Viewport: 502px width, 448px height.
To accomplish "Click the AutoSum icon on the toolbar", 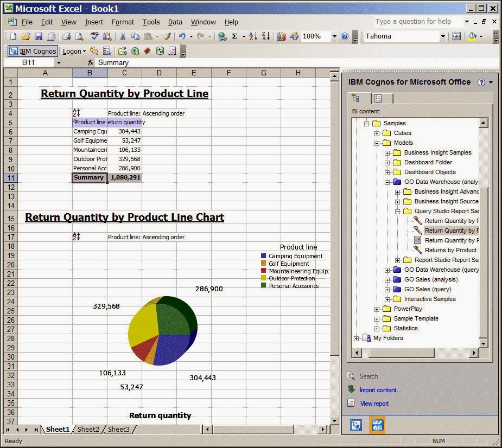I will pyautogui.click(x=236, y=36).
